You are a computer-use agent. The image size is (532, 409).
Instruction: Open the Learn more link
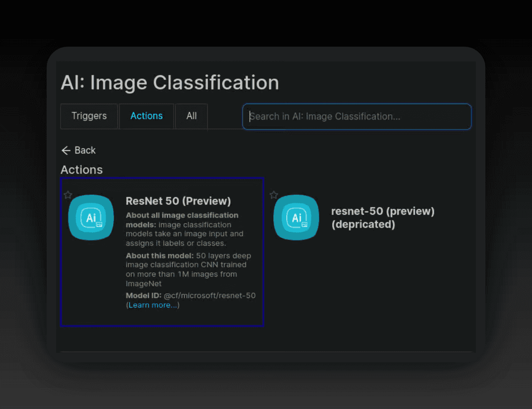(153, 305)
